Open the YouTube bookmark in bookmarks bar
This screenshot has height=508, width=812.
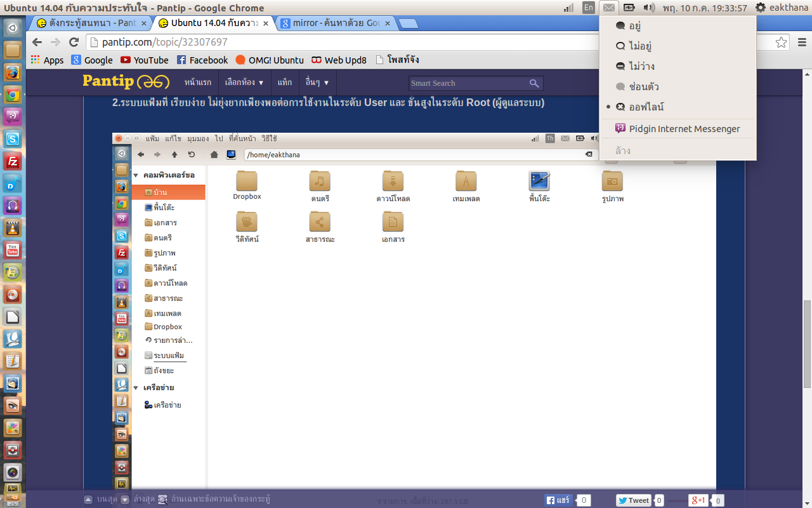pyautogui.click(x=145, y=60)
